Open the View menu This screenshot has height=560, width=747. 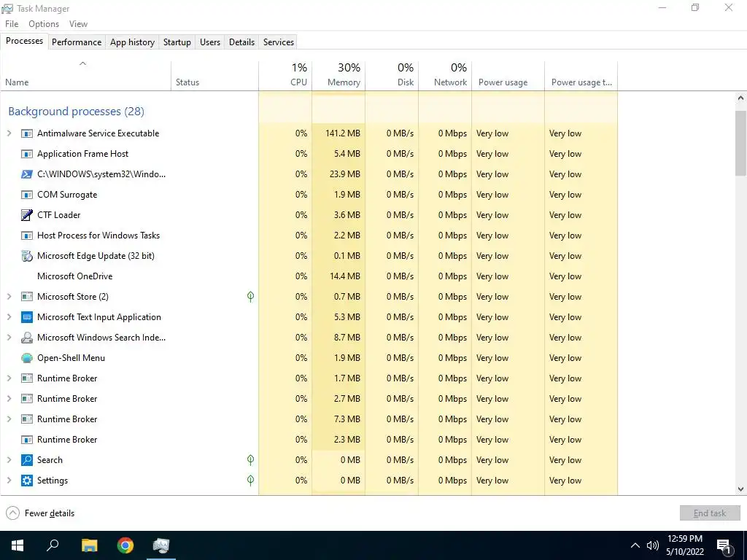78,24
